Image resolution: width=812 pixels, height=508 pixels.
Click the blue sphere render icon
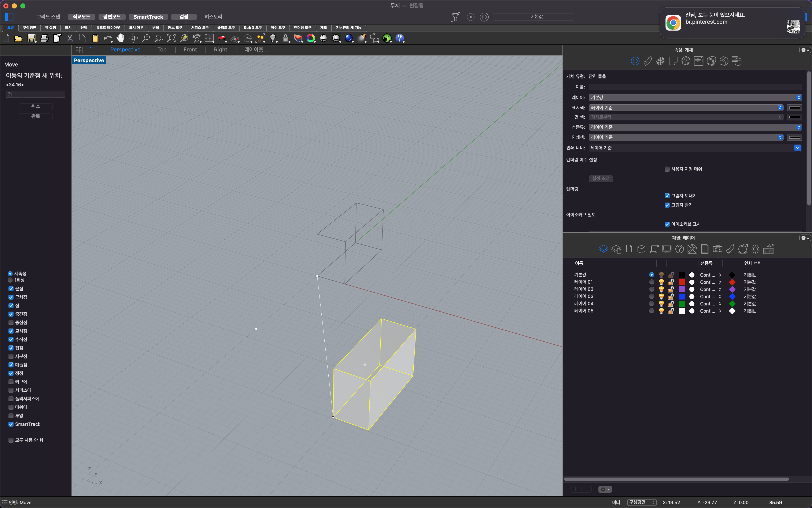click(x=349, y=38)
